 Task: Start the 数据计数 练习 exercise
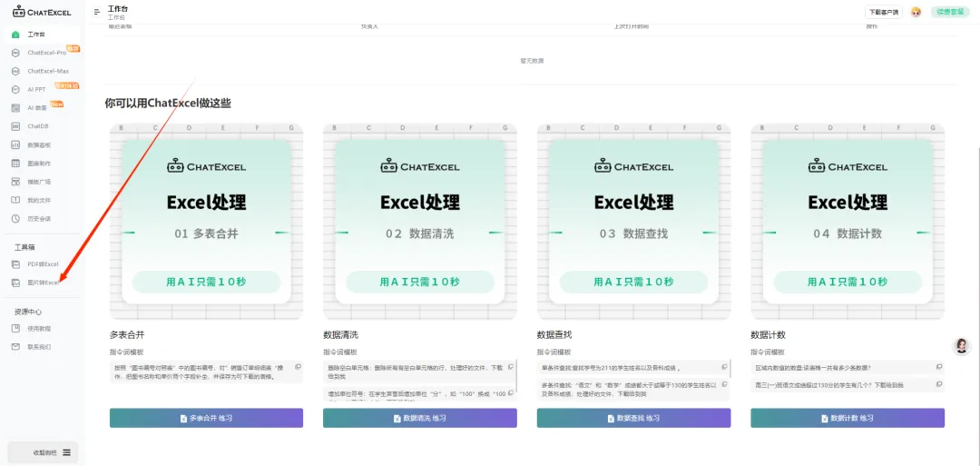pyautogui.click(x=848, y=418)
